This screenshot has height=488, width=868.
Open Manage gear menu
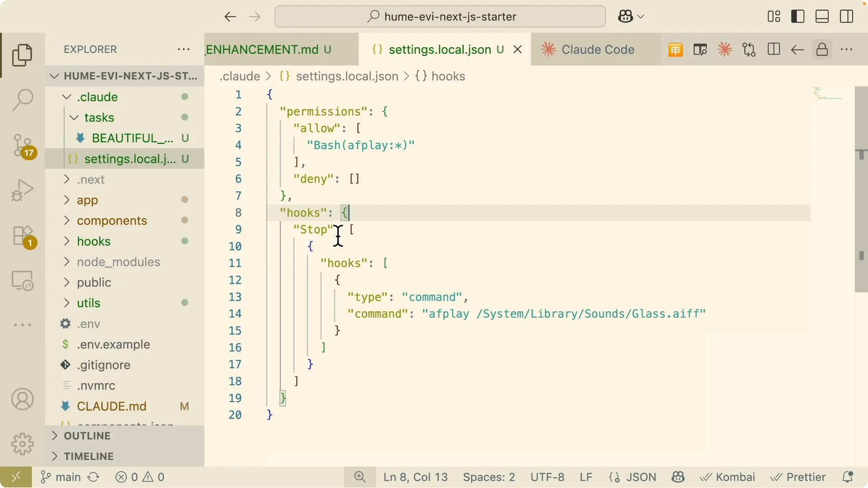pyautogui.click(x=22, y=444)
